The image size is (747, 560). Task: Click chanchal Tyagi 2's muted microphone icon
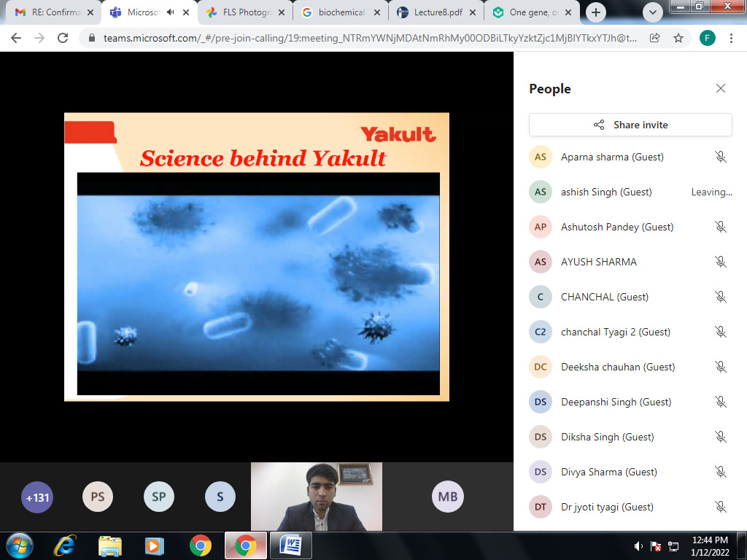[x=720, y=332]
